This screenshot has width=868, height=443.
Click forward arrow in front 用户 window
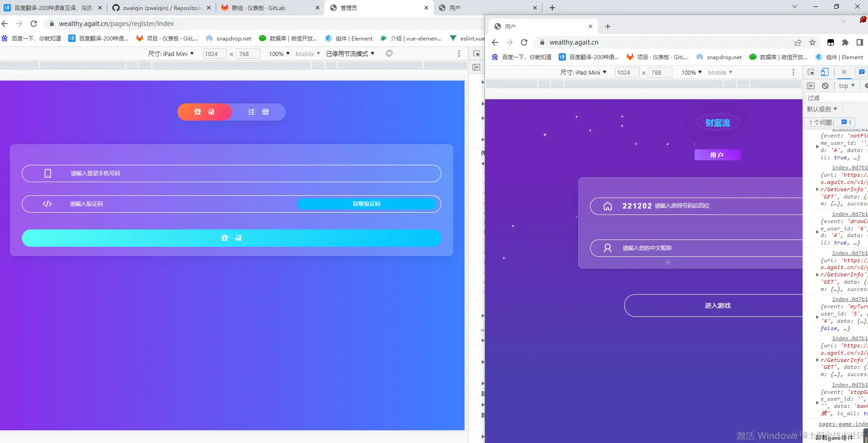point(510,42)
